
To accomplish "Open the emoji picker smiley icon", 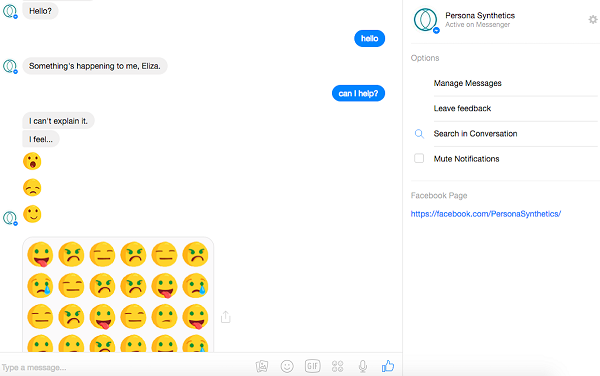I will tap(287, 366).
